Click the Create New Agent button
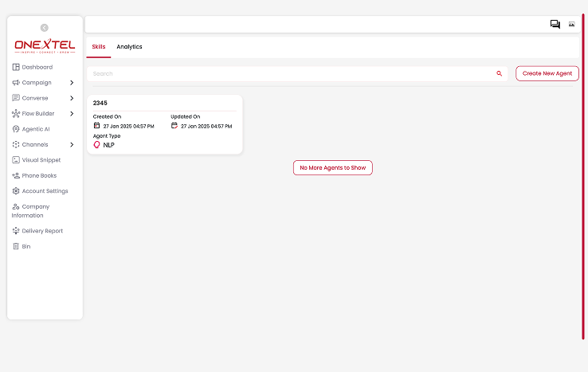This screenshot has height=372, width=588. point(547,73)
